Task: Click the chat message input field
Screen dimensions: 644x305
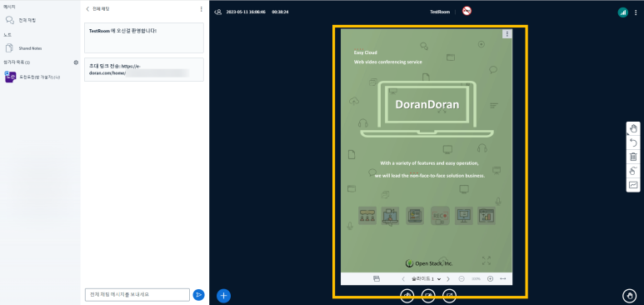Action: click(x=137, y=295)
